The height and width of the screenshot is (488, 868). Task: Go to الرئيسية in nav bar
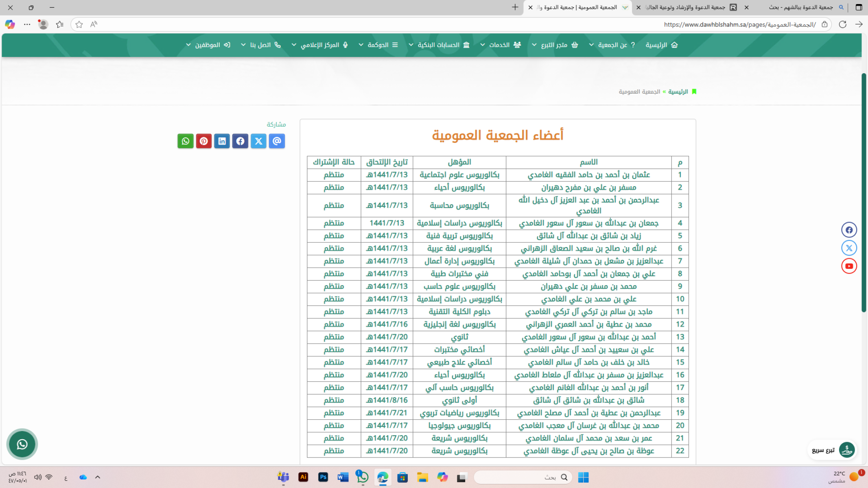click(x=661, y=45)
